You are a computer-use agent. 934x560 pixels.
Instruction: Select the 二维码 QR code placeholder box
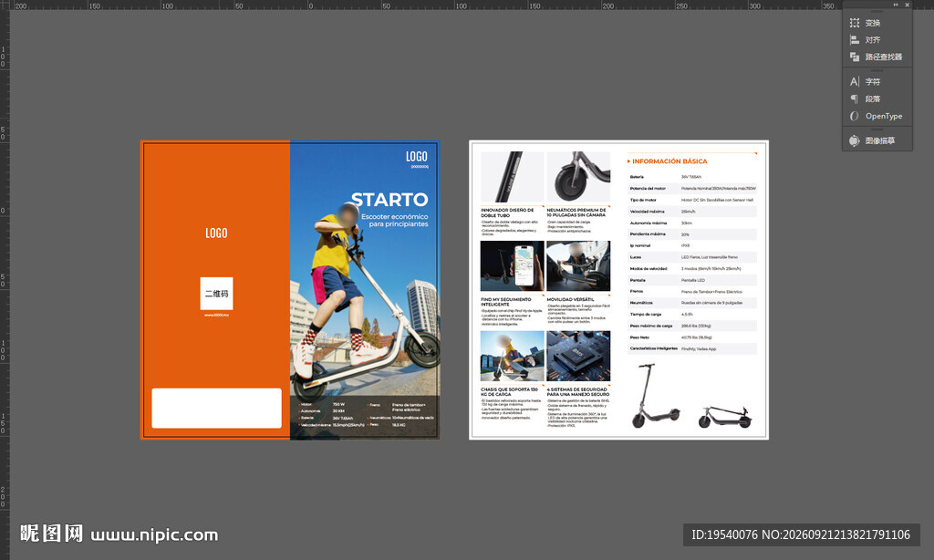point(216,293)
